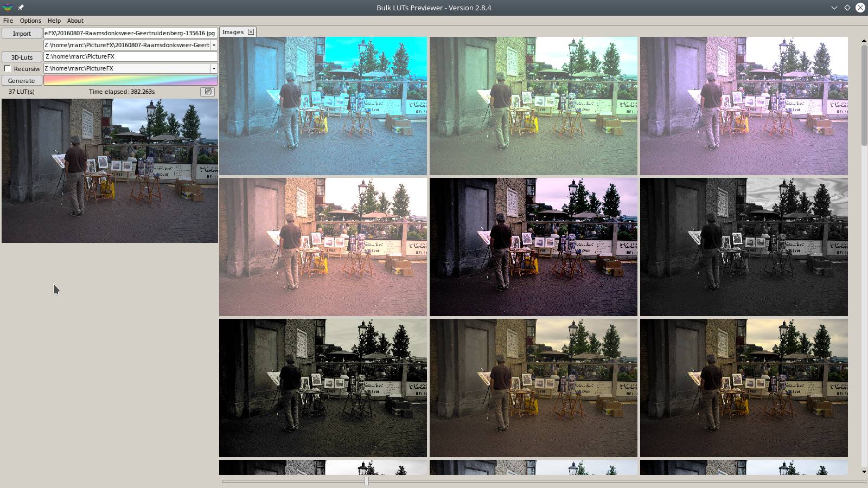This screenshot has width=868, height=488.
Task: Click the scroll up arrow of image grid
Action: (x=864, y=41)
